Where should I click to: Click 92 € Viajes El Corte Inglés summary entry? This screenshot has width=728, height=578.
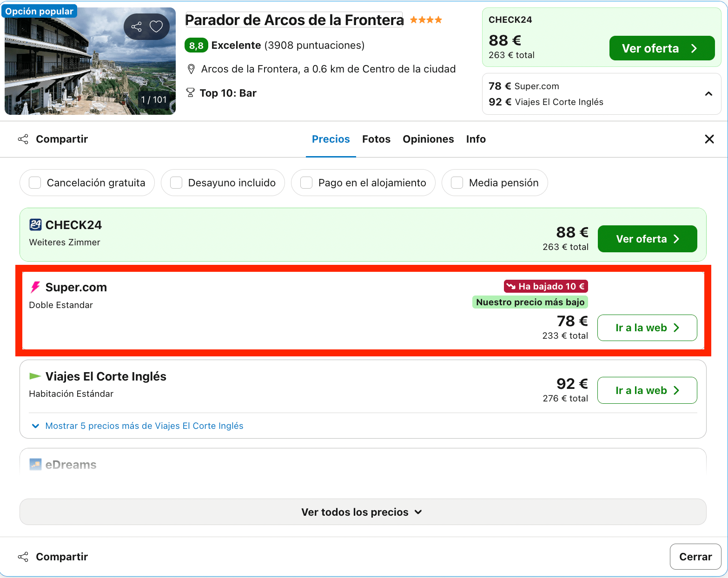click(546, 102)
